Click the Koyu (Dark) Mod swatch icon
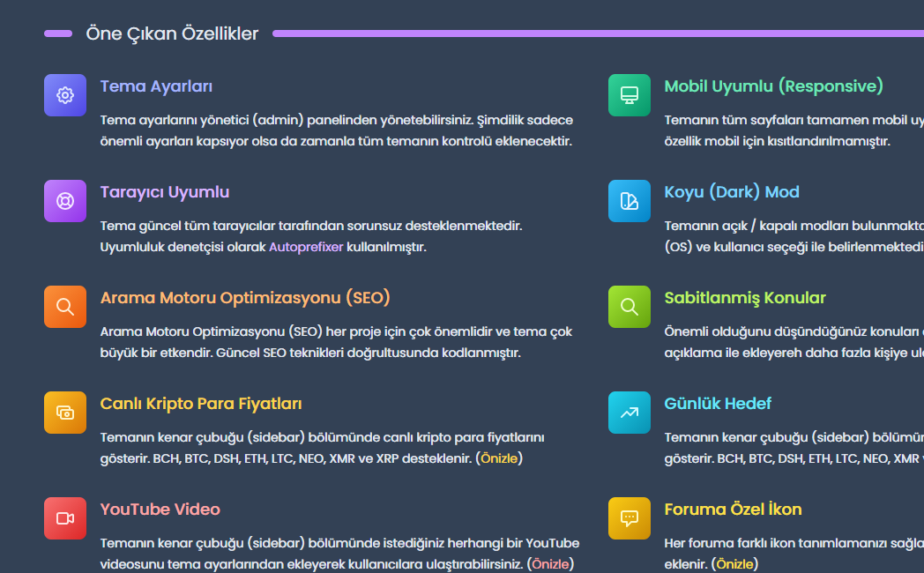The height and width of the screenshot is (573, 924). click(x=630, y=201)
